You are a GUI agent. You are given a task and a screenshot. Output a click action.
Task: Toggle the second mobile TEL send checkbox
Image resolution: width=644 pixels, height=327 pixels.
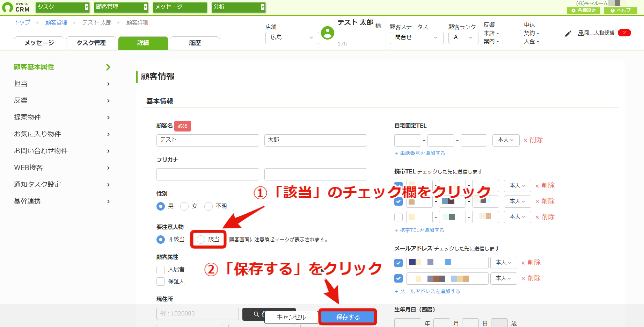[398, 201]
